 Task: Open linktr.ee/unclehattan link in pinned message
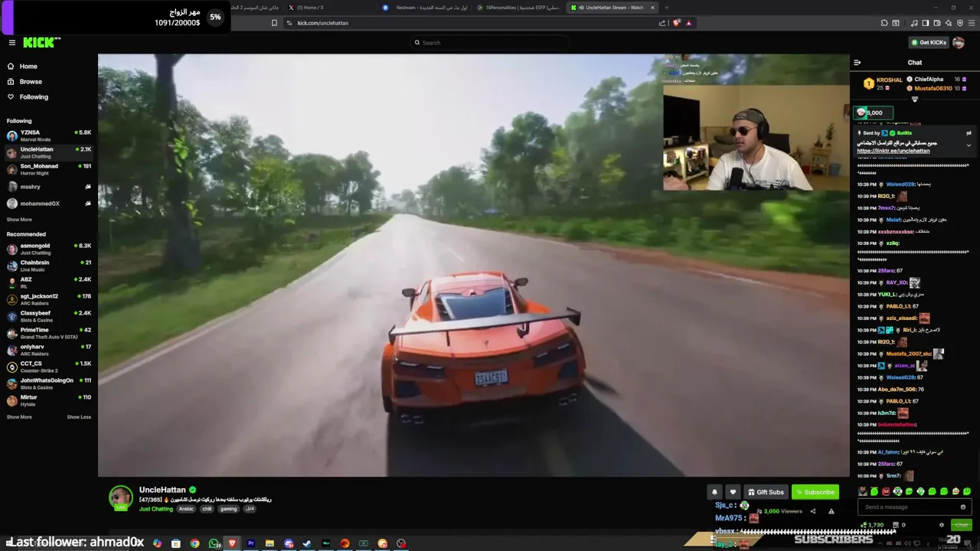tap(893, 151)
